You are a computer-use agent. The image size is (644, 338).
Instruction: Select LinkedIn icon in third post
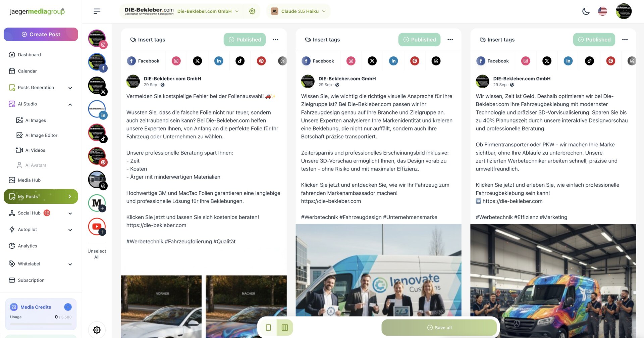pos(568,61)
